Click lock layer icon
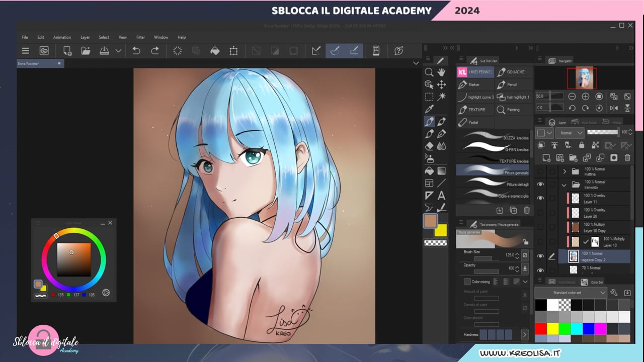The image size is (644, 362). click(582, 145)
